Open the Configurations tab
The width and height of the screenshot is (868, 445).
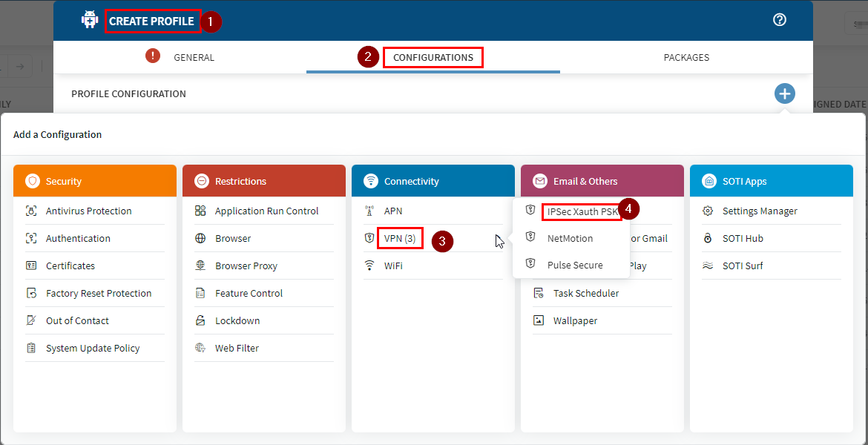tap(433, 58)
